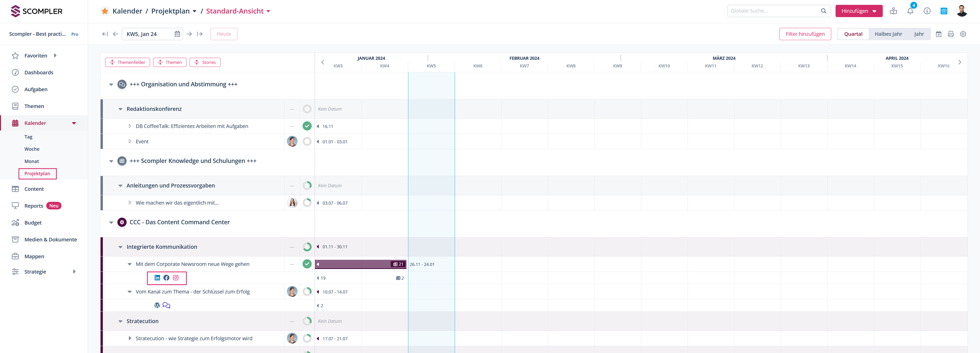Open Dashboards in sidebar
Viewport: 980px width, 353px height.
click(x=39, y=72)
